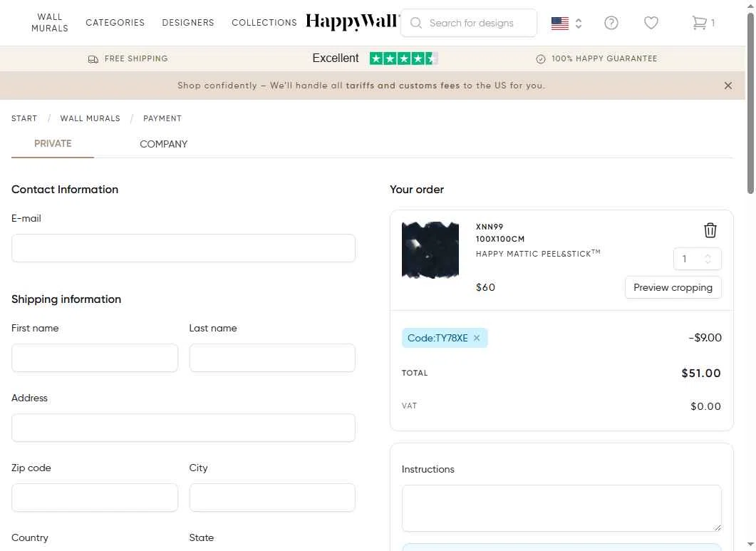This screenshot has width=756, height=551.
Task: Click into the E-mail field
Action: (x=183, y=248)
